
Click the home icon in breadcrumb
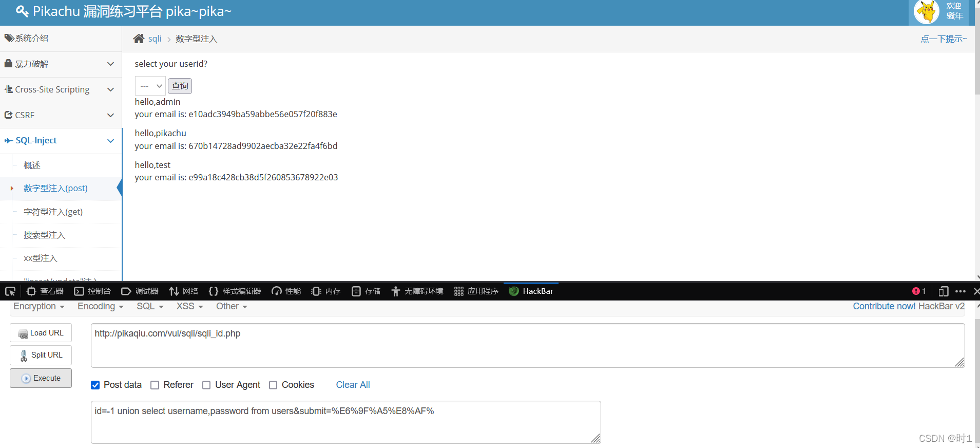tap(139, 39)
